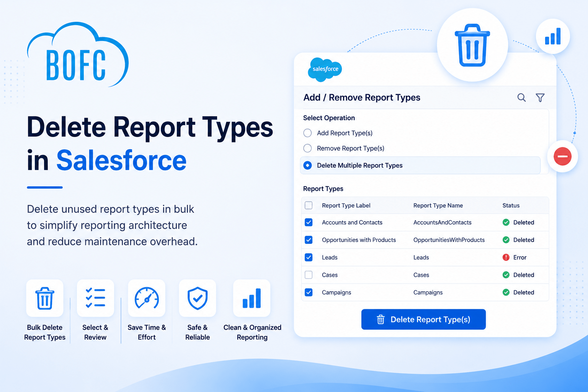Click the Select Operation heading
Screen dimensions: 588x392
329,118
